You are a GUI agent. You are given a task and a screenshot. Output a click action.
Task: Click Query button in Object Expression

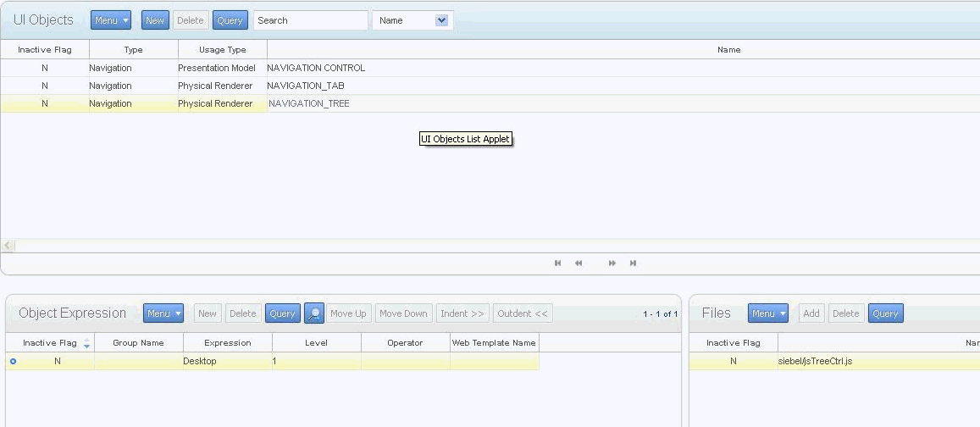(283, 313)
